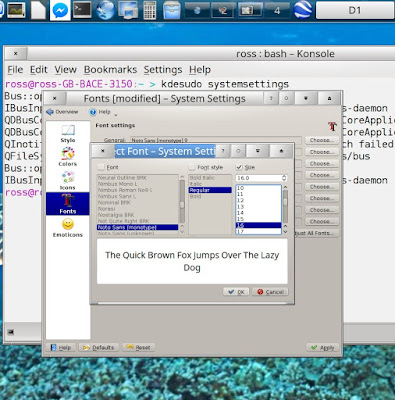Uncheck the Size checkbox
The image size is (395, 400).
(x=239, y=167)
